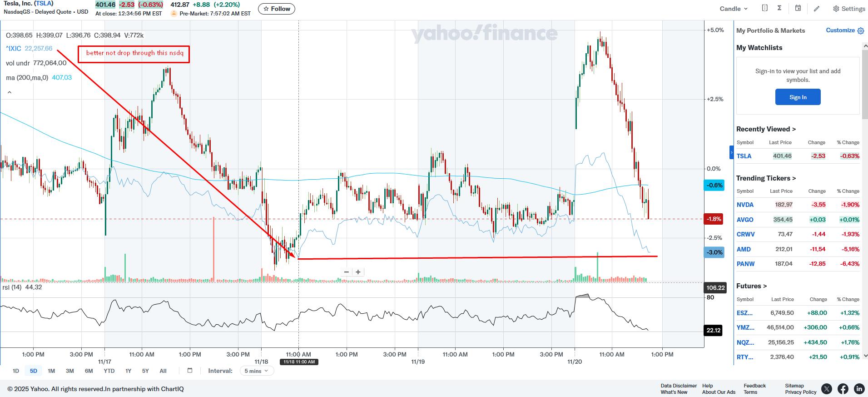Open the Data Disclaimer link
This screenshot has width=868, height=397.
[679, 386]
